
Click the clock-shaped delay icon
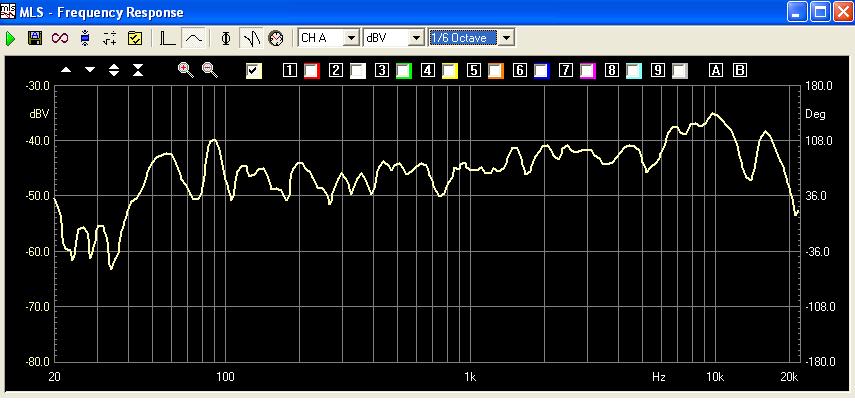pos(275,38)
